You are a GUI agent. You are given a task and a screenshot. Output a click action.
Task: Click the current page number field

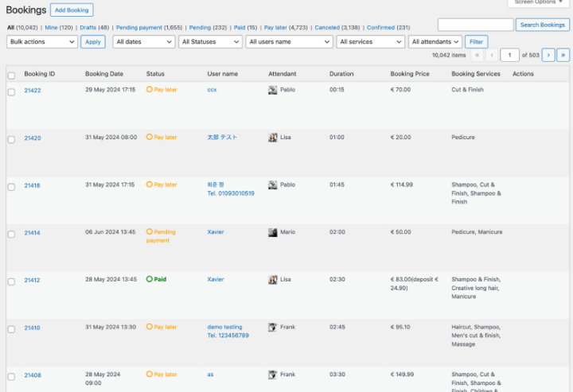click(509, 55)
